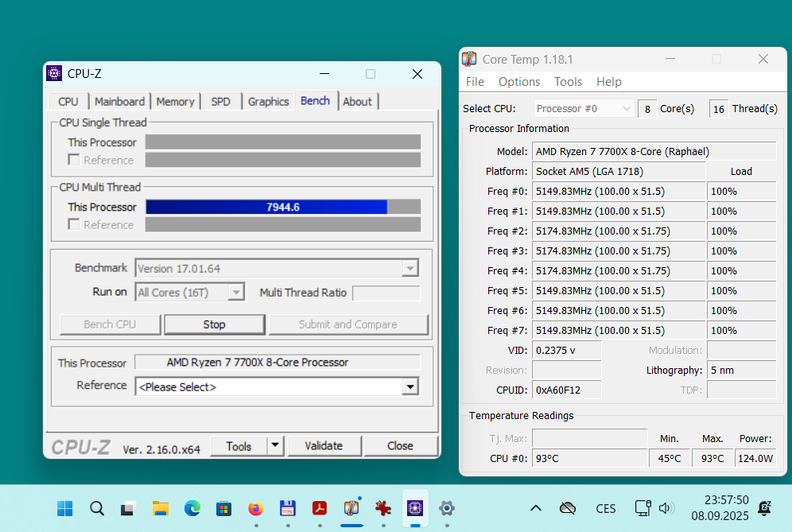The image size is (792, 532).
Task: Click the Bench CPU button
Action: click(110, 324)
